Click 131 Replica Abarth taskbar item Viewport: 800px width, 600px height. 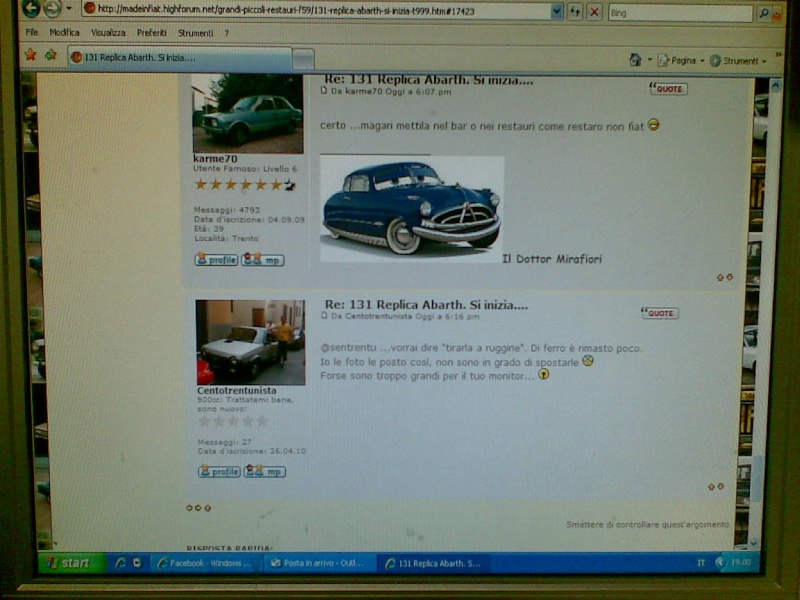tap(433, 563)
